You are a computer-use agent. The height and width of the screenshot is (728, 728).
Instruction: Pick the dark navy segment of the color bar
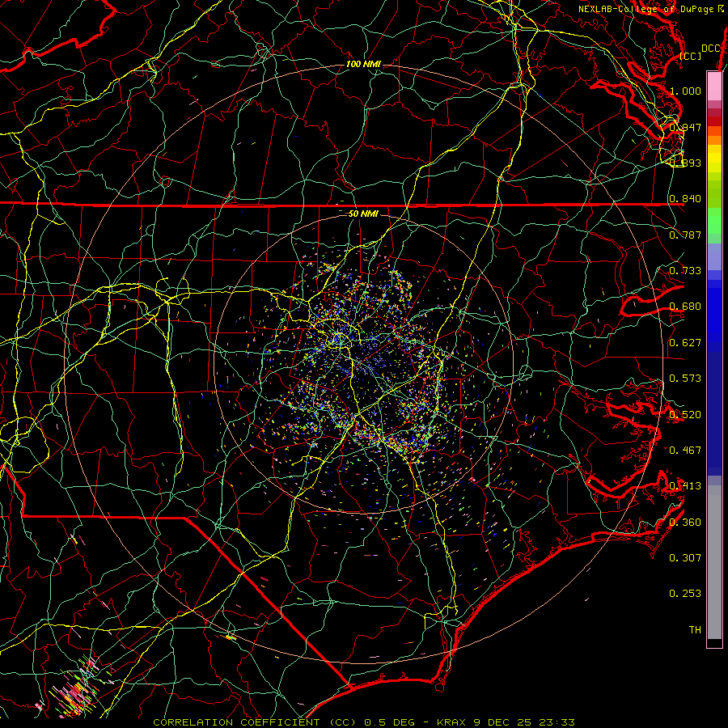click(714, 413)
